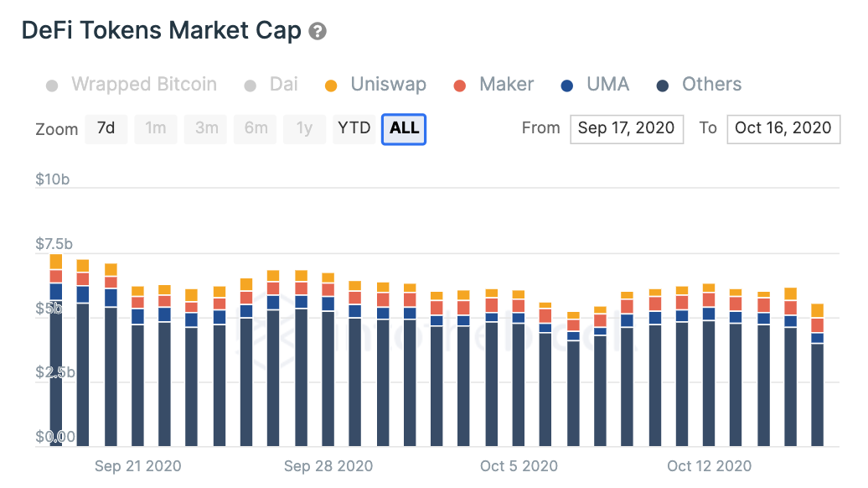The height and width of the screenshot is (488, 868).
Task: Click the help question-mark icon beside the title
Action: pos(317,30)
